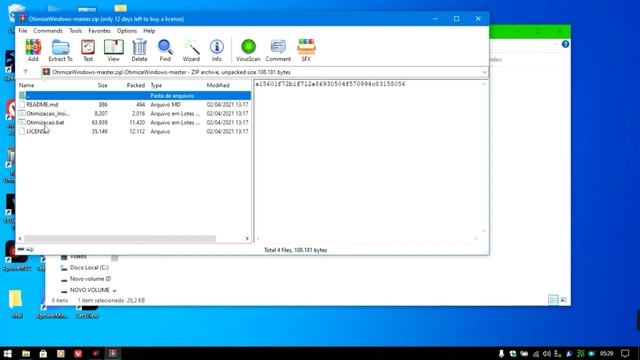Click the drive icon in WinRAR status bar
This screenshot has height=360, width=640.
tap(21, 249)
